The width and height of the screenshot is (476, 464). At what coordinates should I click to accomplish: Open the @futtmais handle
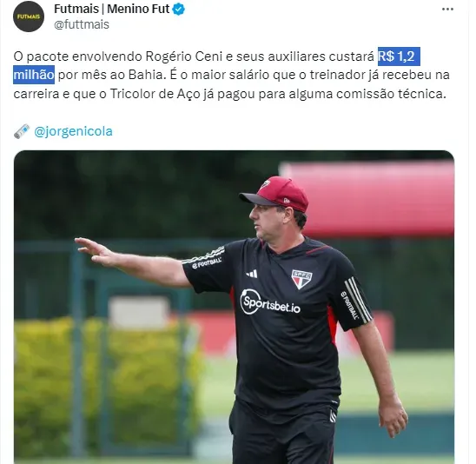click(x=82, y=24)
